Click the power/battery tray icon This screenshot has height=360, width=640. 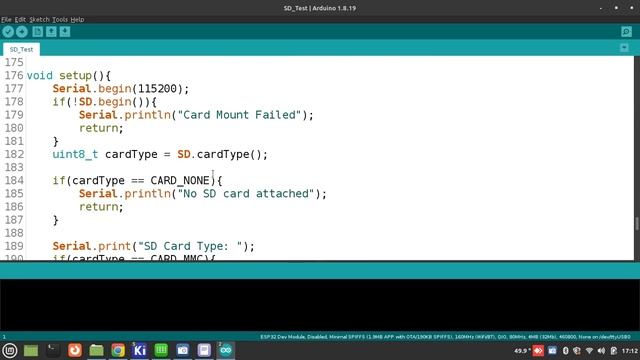click(613, 351)
